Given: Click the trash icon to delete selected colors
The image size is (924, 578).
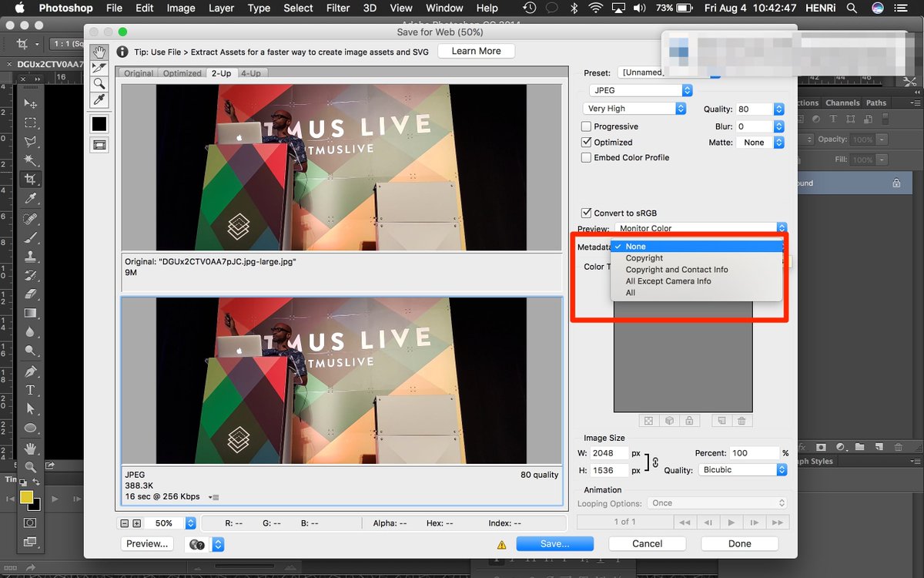Looking at the screenshot, I should pos(741,421).
